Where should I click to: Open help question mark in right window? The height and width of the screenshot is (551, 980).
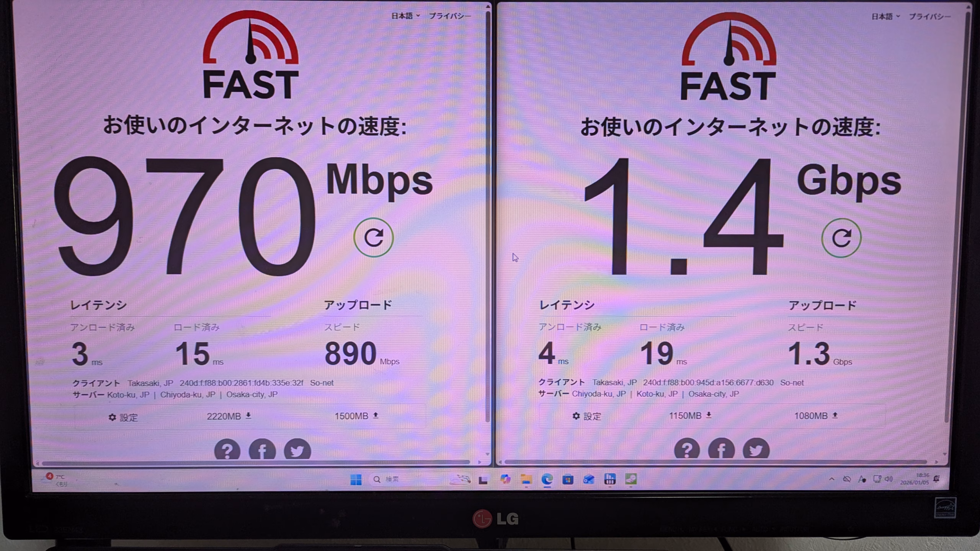click(687, 449)
